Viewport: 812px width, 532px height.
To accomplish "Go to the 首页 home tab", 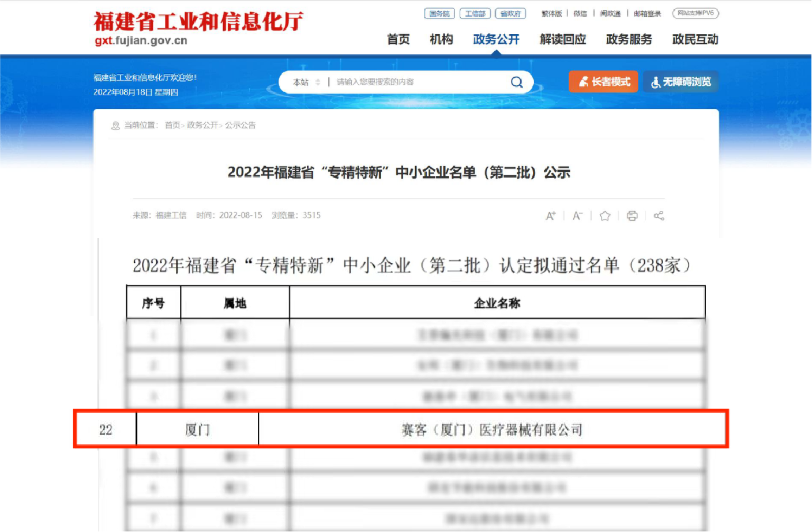I will (x=398, y=39).
